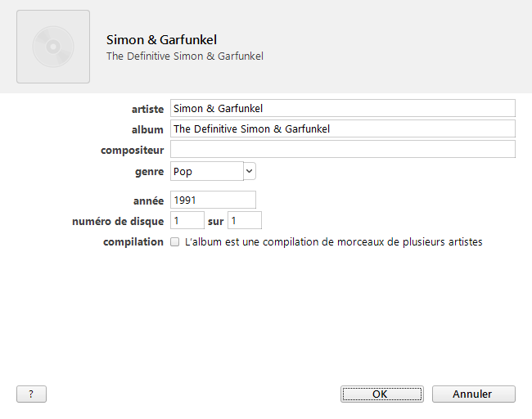Click the numéro de disque first field
Image resolution: width=532 pixels, height=419 pixels.
(x=187, y=220)
